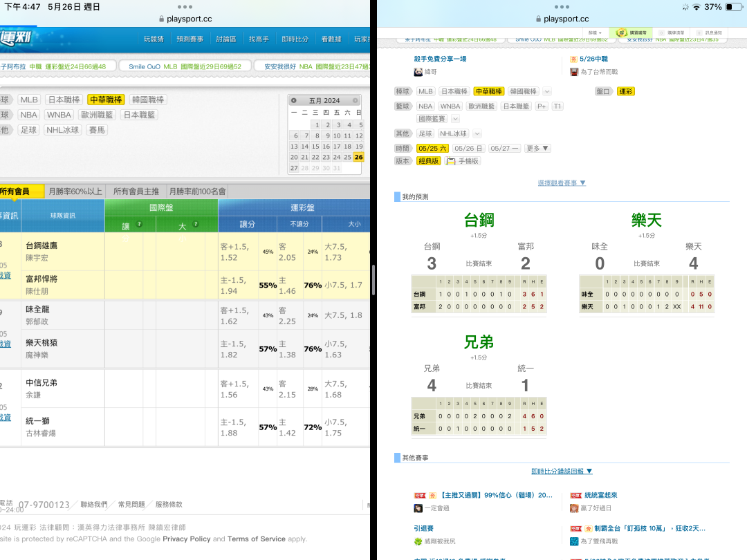Screen dimensions: 747x560
Task: Select the 05/25 六 date filter
Action: click(432, 149)
